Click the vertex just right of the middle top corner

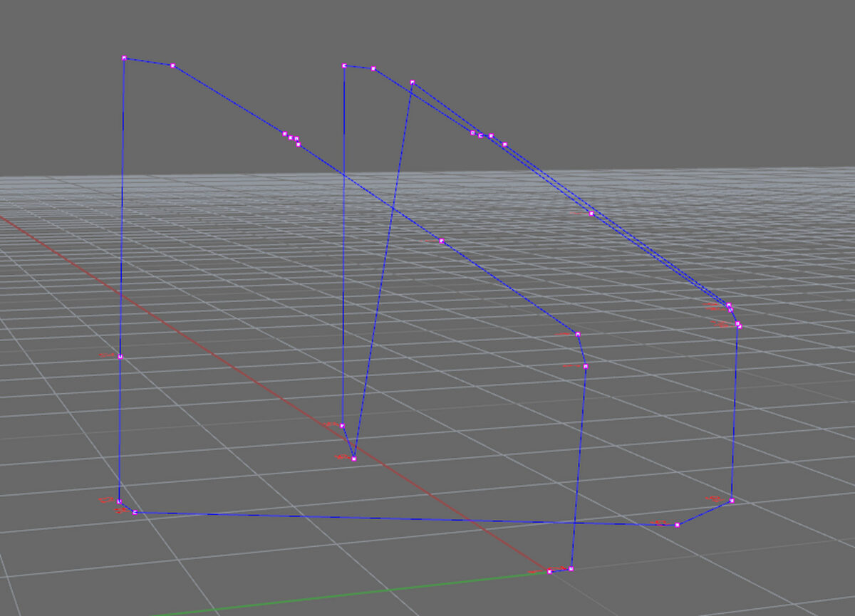(x=373, y=68)
